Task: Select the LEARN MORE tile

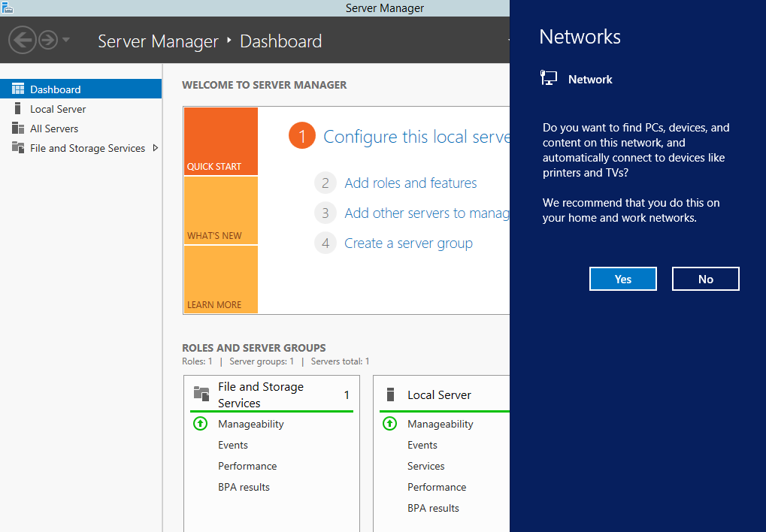Action: [221, 280]
